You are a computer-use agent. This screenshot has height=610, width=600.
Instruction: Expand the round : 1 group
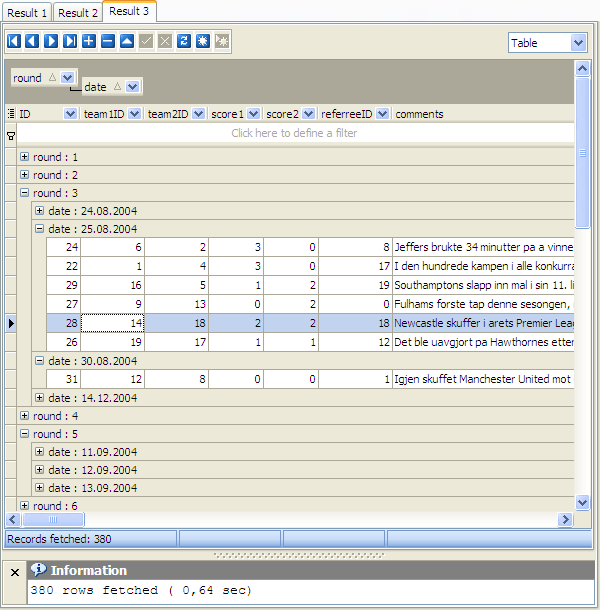tap(25, 157)
